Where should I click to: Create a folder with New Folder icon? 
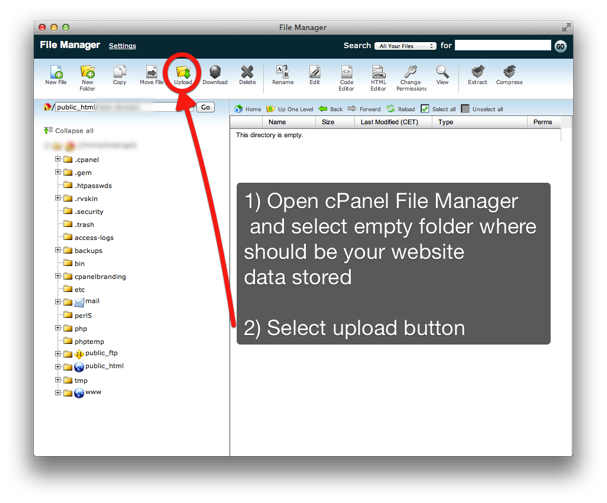(87, 72)
